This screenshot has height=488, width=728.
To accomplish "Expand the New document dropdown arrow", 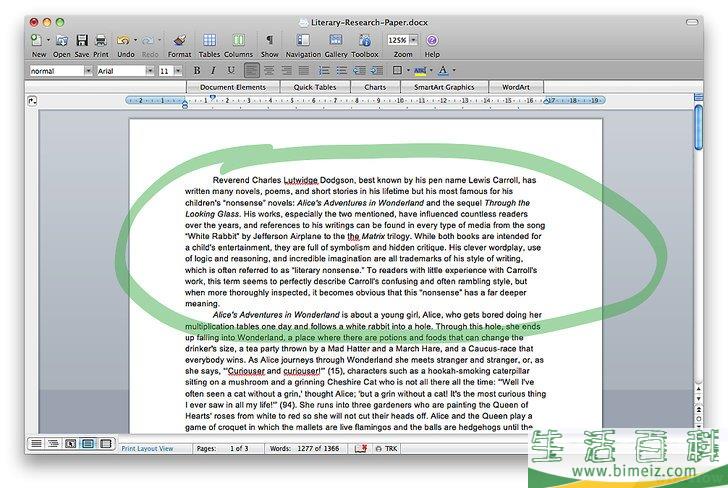I will 48,40.
